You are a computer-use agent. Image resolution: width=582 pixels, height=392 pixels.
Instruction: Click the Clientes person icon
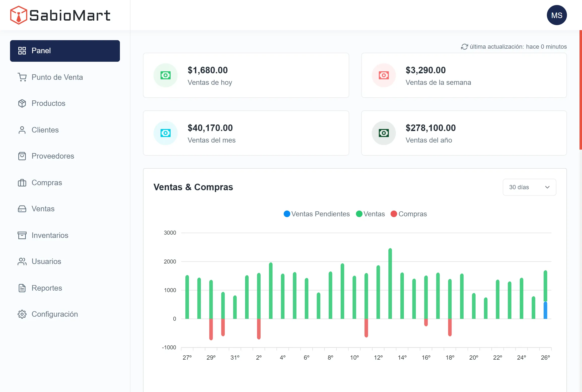point(22,130)
